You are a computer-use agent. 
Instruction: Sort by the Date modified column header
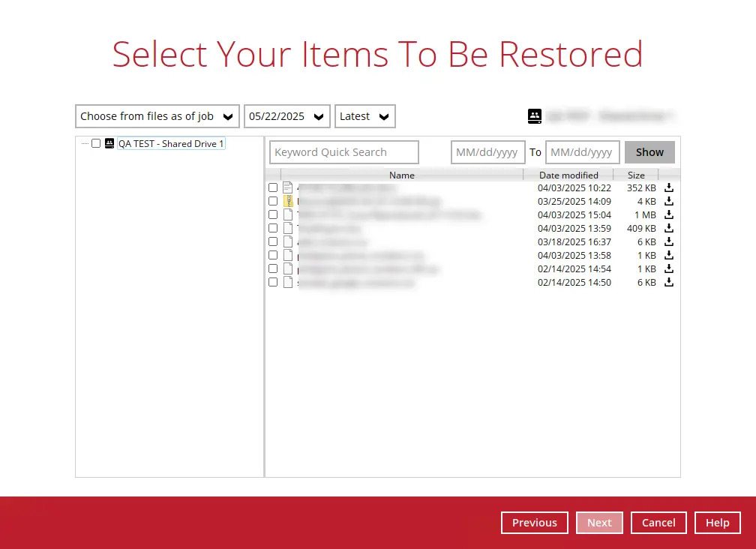568,175
